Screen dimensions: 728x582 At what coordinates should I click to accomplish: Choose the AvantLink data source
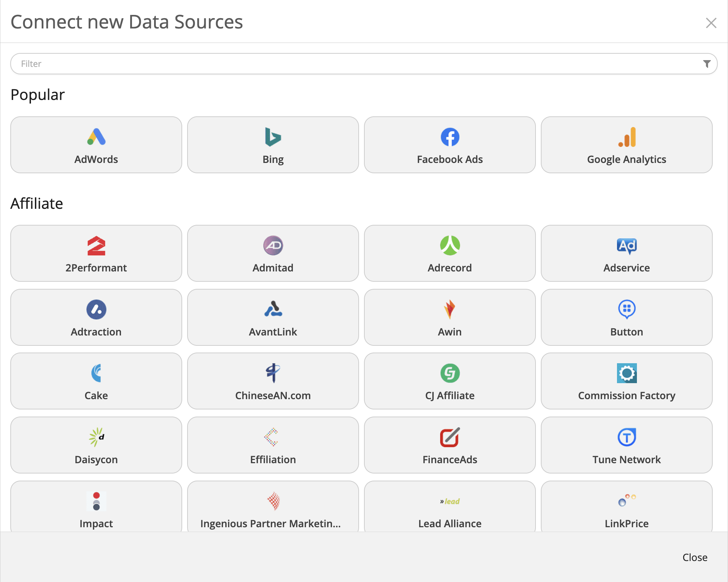tap(273, 317)
